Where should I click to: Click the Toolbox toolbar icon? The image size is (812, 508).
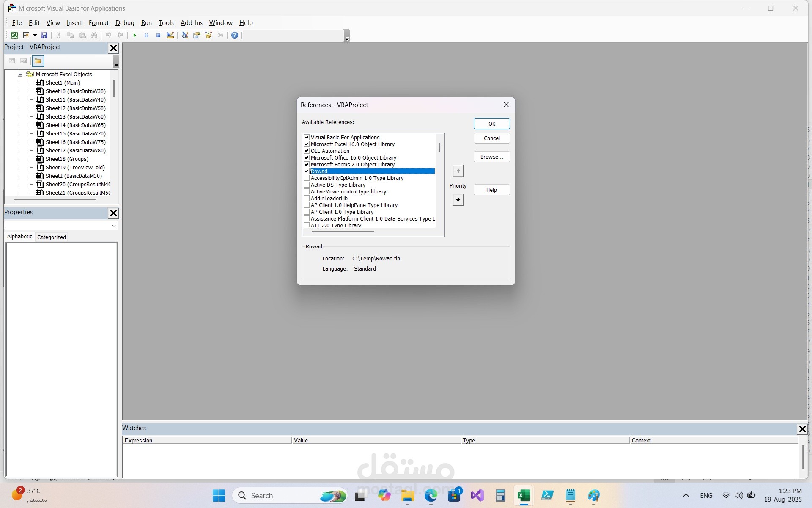click(x=220, y=35)
